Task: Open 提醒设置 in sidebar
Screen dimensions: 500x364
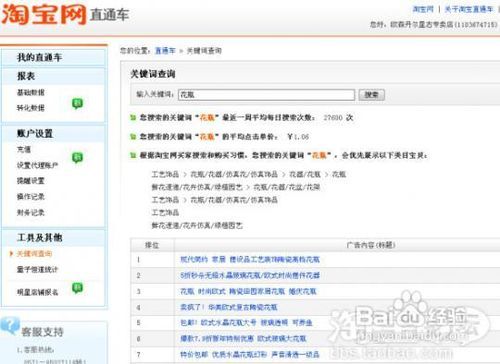Action: [31, 181]
